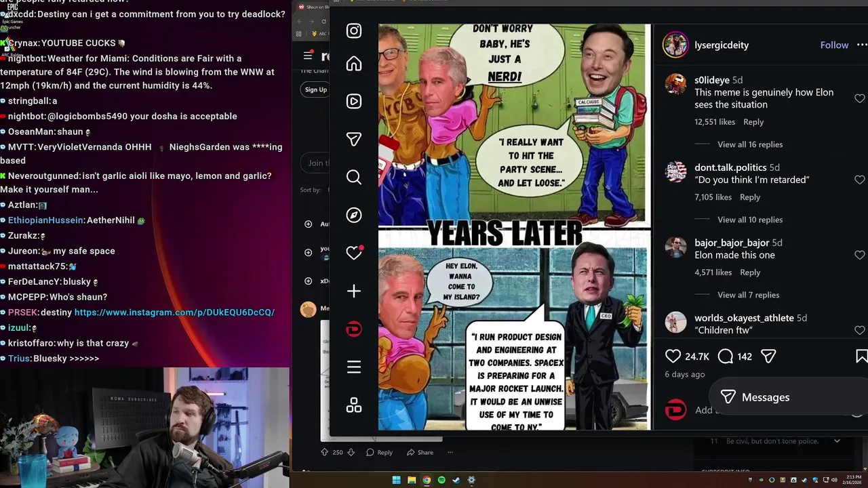Open Notifications heart in sidebar
The width and height of the screenshot is (868, 488).
[354, 253]
